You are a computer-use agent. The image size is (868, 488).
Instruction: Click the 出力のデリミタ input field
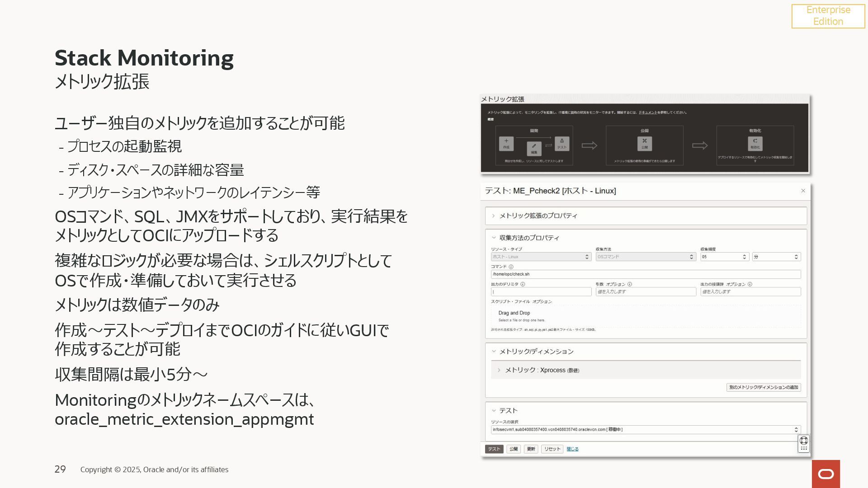(541, 292)
